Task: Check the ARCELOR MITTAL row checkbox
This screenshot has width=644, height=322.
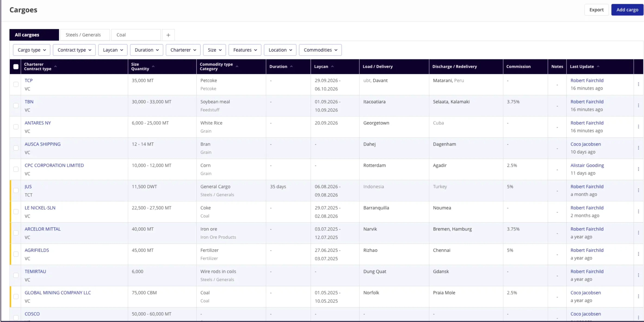Action: (x=16, y=233)
